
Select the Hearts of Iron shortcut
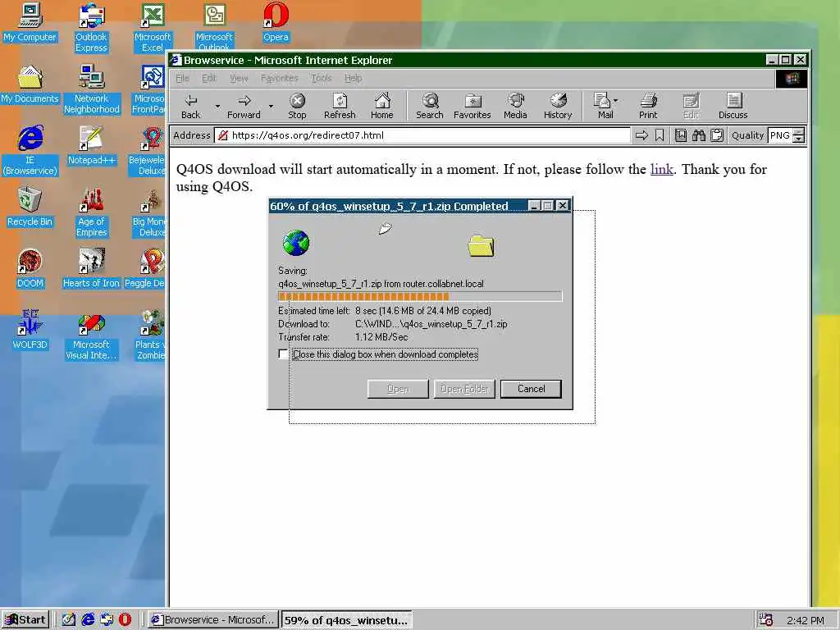point(91,269)
